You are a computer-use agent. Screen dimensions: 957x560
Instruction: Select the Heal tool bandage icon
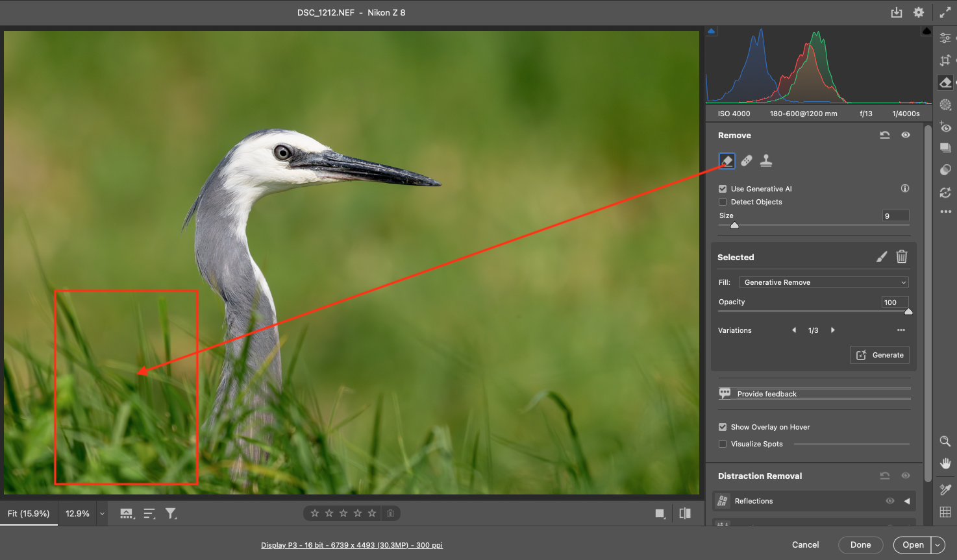(747, 160)
